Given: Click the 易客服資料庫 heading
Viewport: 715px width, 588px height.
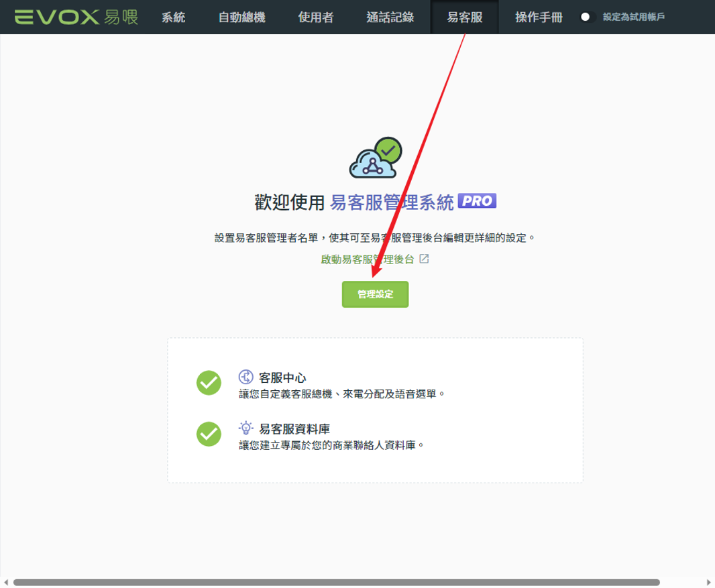Looking at the screenshot, I should [x=294, y=429].
